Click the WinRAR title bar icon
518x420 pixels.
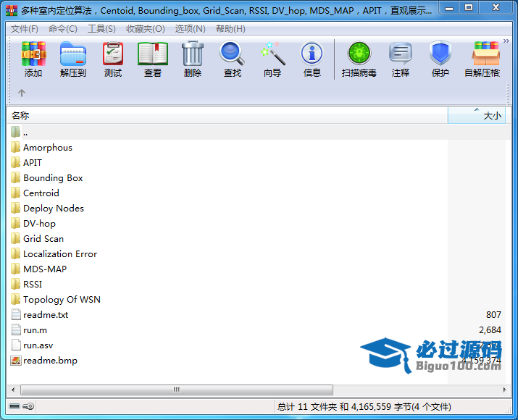point(12,10)
